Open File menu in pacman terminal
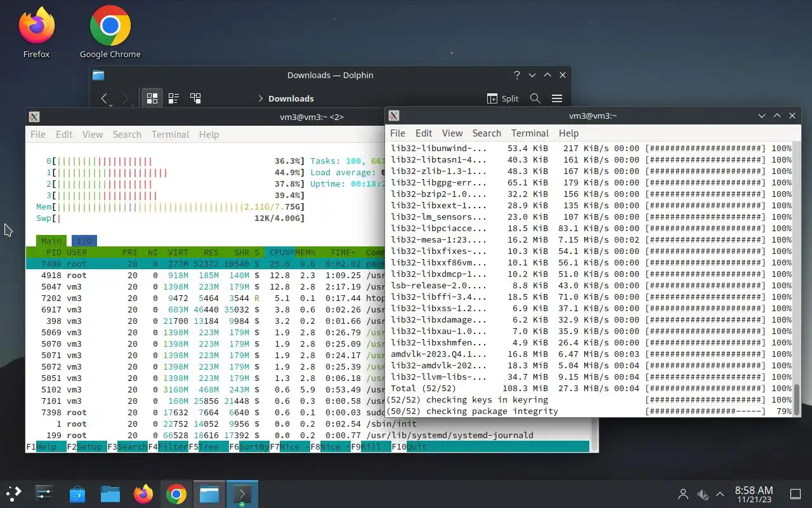812x508 pixels. pos(398,133)
